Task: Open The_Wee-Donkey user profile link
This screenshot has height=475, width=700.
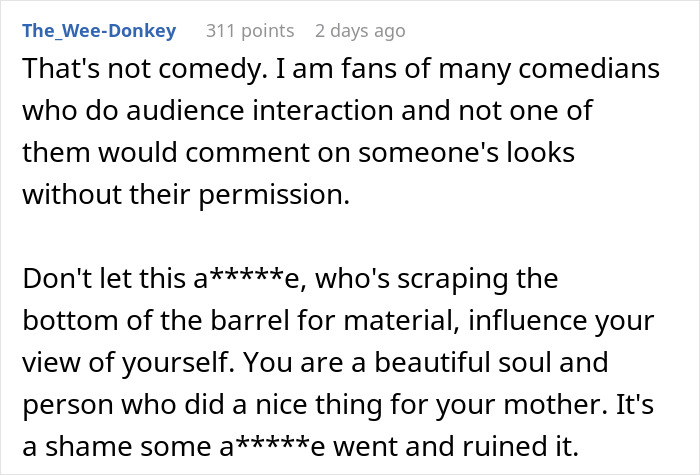Action: (99, 31)
